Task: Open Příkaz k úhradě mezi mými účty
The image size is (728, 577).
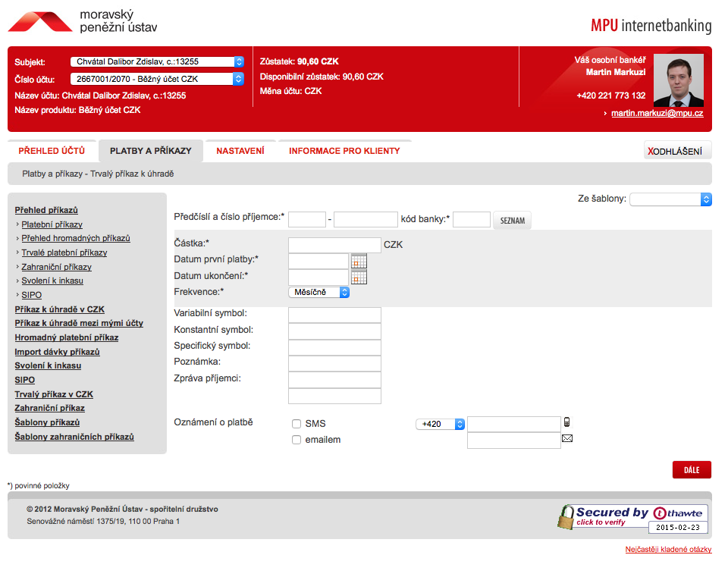Action: click(79, 323)
